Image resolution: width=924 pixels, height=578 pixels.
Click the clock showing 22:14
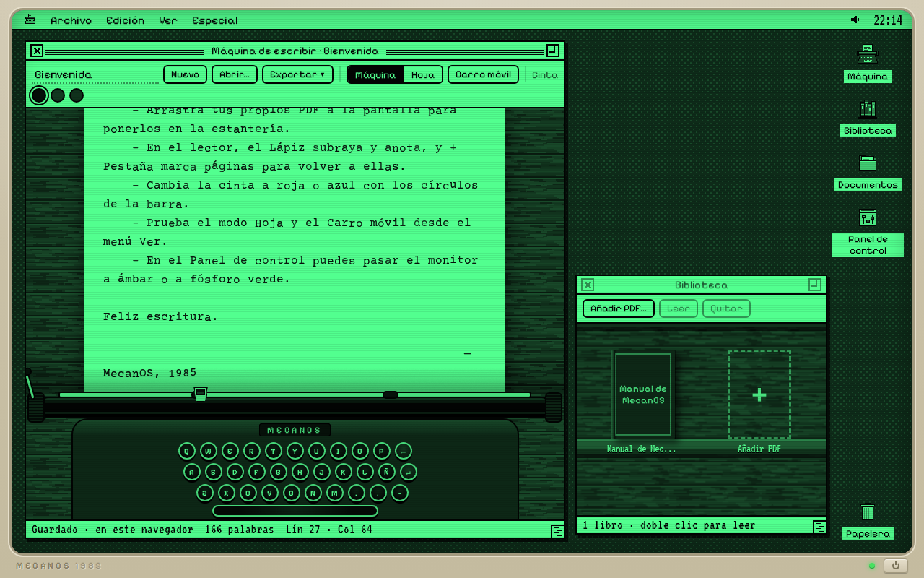888,20
